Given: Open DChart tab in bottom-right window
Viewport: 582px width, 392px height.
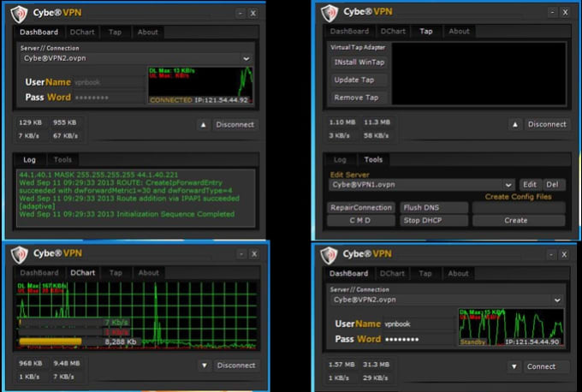Looking at the screenshot, I should (x=392, y=274).
